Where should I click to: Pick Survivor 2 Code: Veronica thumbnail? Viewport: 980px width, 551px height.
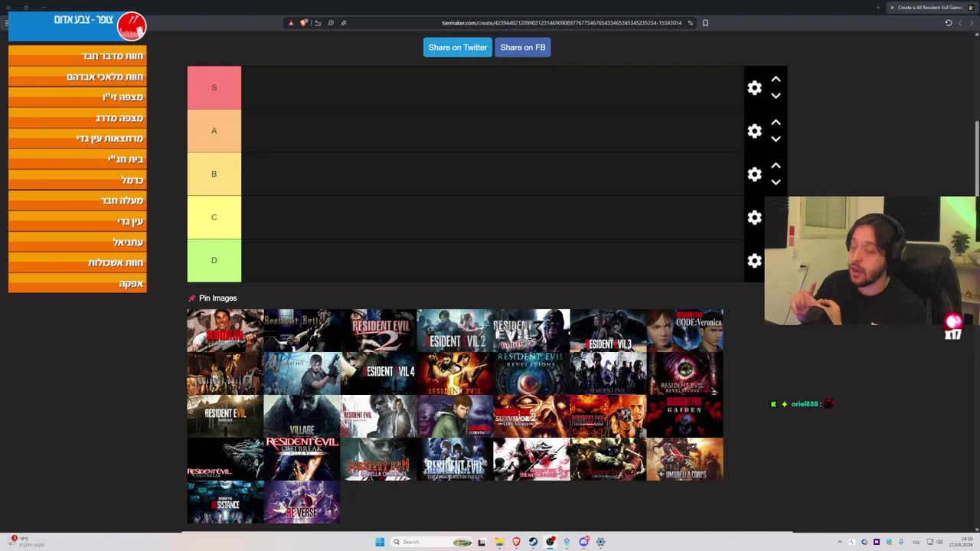531,416
